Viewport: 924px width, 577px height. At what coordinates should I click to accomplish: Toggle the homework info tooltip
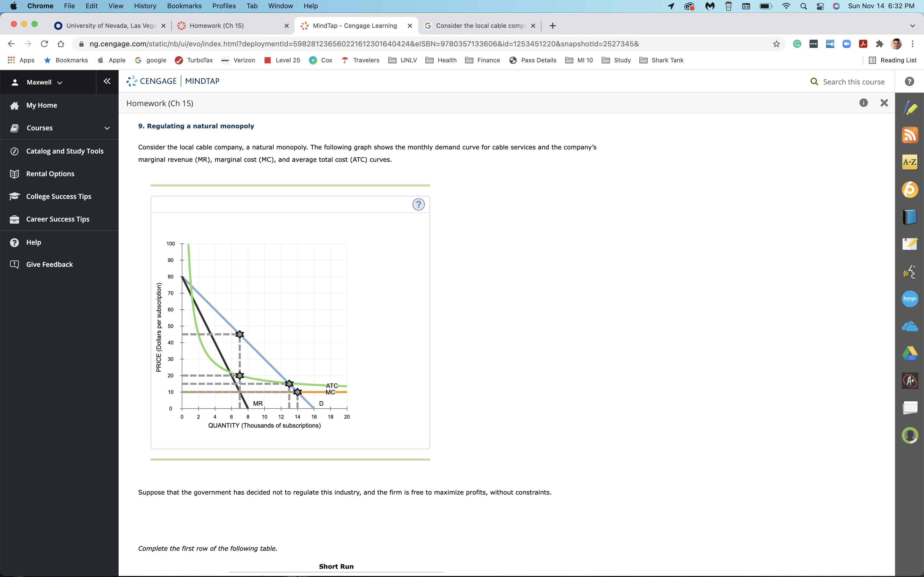(864, 103)
